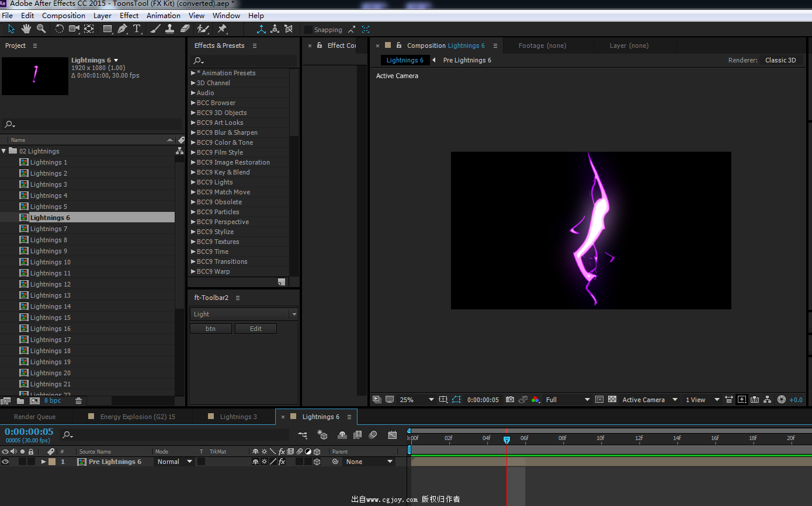Toggle Pixel Aspect Ratio Correction
This screenshot has width=812, height=506.
729,400
